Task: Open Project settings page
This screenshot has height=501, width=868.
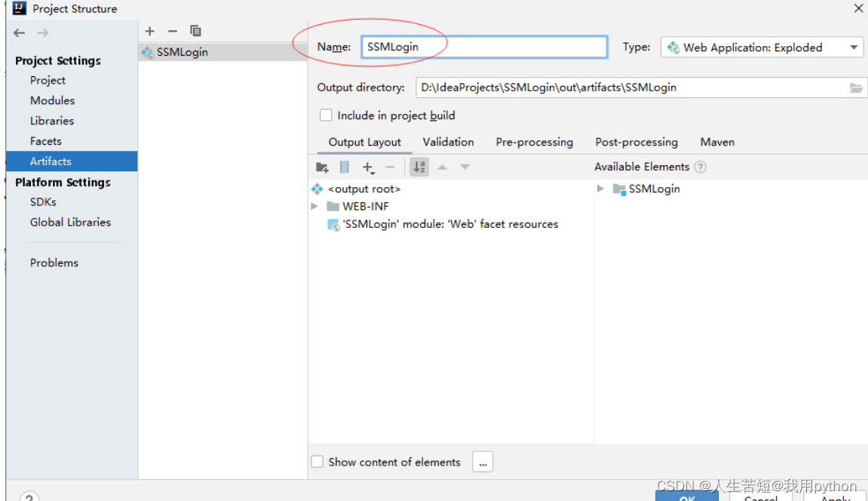Action: pyautogui.click(x=48, y=80)
